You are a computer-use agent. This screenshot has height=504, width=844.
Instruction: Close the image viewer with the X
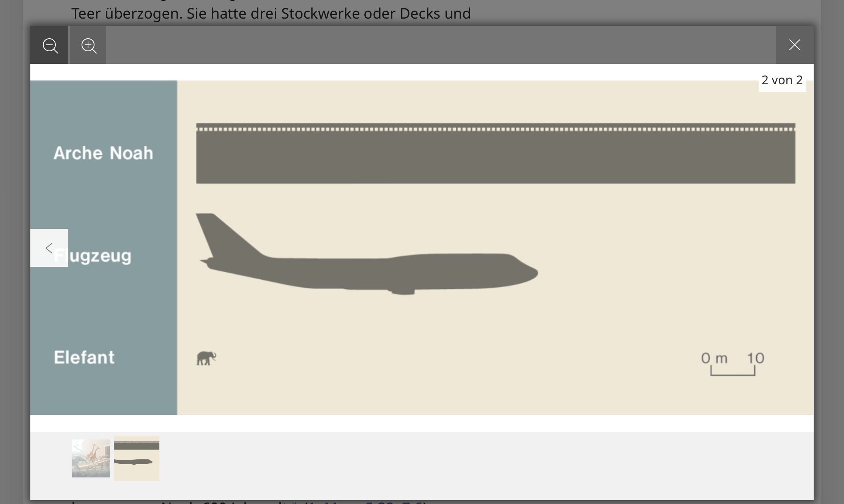point(794,45)
